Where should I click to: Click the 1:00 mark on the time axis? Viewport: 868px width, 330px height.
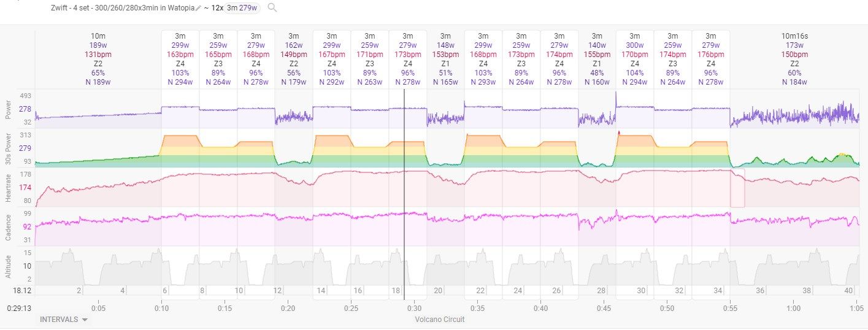click(x=794, y=309)
